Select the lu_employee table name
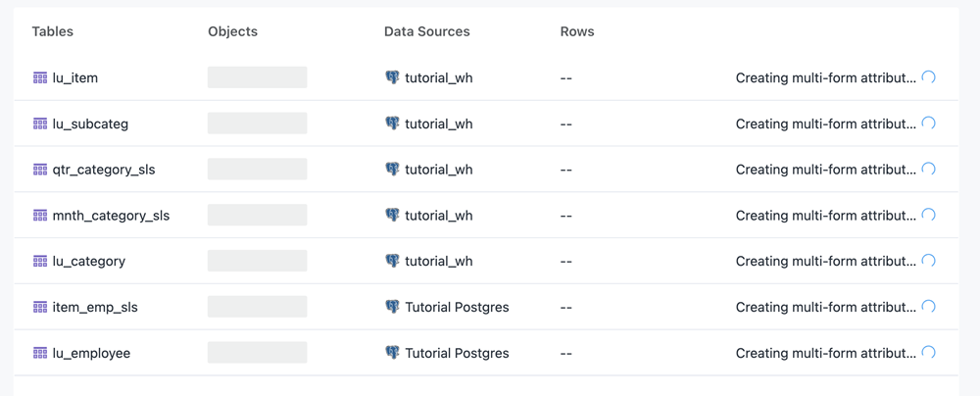The height and width of the screenshot is (396, 980). point(91,353)
